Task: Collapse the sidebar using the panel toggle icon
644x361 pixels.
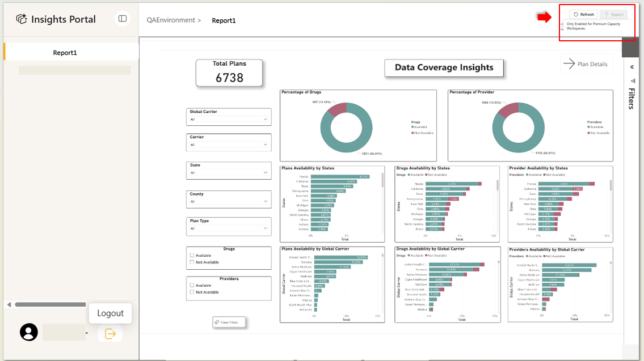Action: [122, 19]
